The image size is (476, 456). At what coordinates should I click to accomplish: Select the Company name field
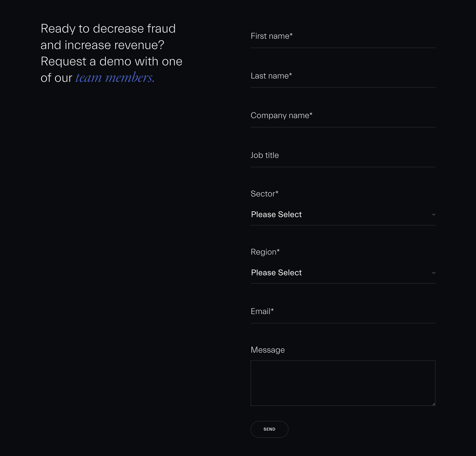343,116
